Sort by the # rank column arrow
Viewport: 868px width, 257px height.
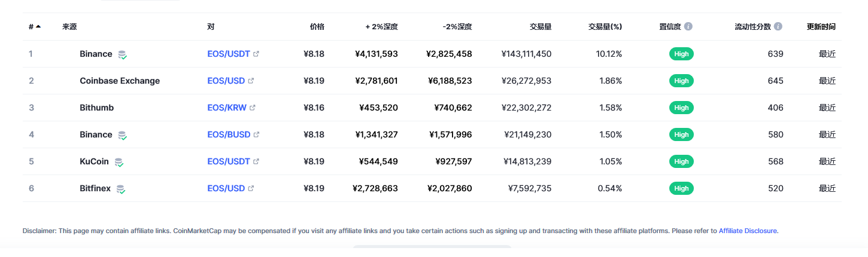coord(38,27)
